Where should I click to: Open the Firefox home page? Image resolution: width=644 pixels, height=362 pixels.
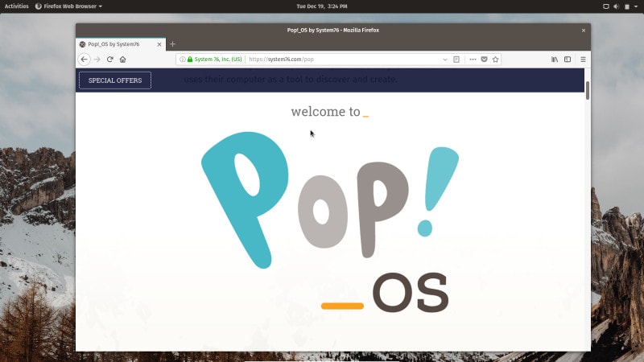(x=123, y=60)
